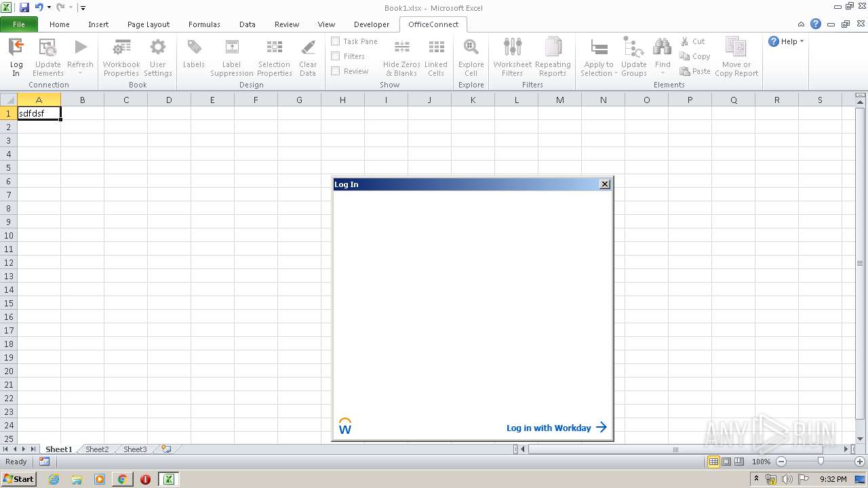Toggle Hide Zeros & Blanks
The height and width of the screenshot is (488, 868).
[401, 57]
